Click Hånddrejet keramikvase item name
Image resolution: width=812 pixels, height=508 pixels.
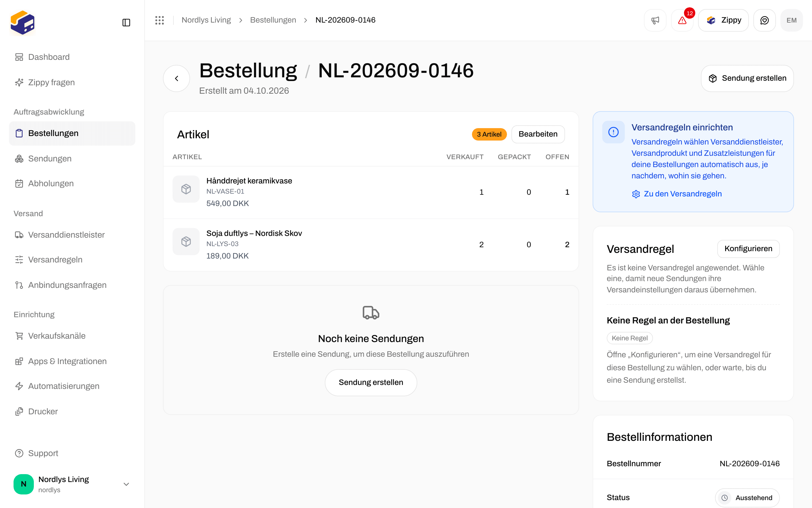click(x=249, y=181)
